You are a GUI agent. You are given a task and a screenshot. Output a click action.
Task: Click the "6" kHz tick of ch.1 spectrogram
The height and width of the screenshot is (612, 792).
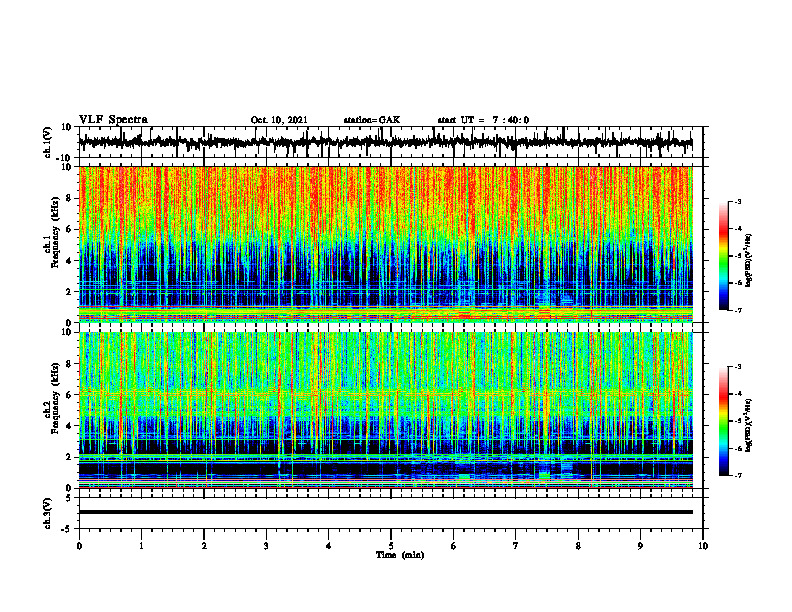(70, 230)
